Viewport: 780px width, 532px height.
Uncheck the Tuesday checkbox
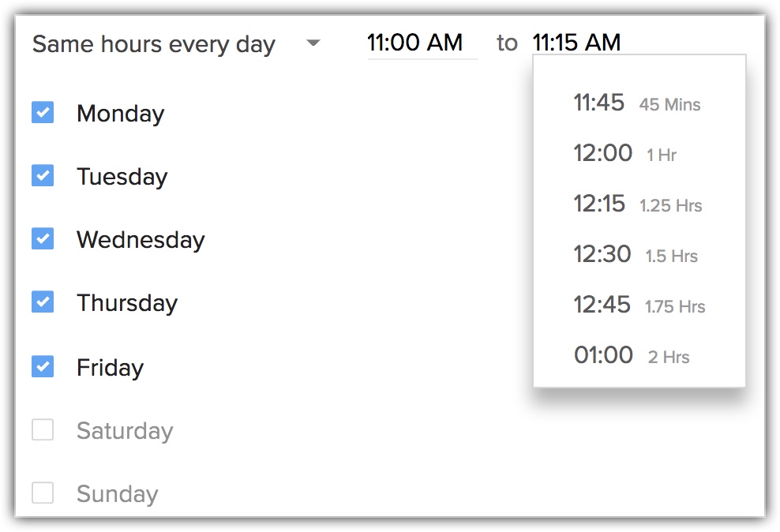point(43,176)
